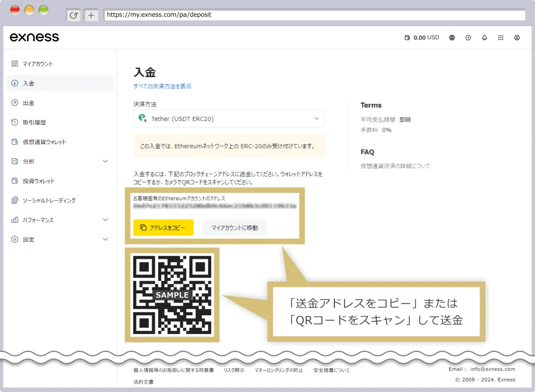Click the パフォーマンス bar chart icon
This screenshot has height=392, width=535.
pyautogui.click(x=15, y=220)
